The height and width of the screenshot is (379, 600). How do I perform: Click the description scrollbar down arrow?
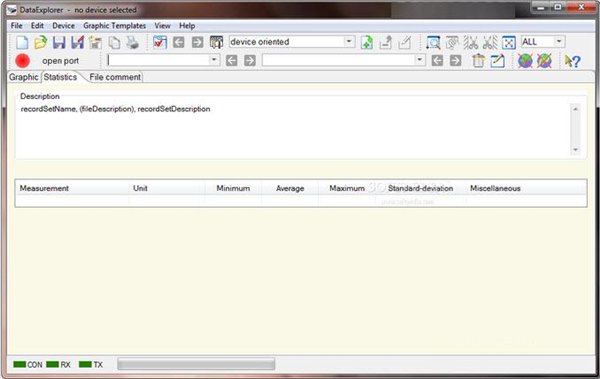[x=575, y=150]
